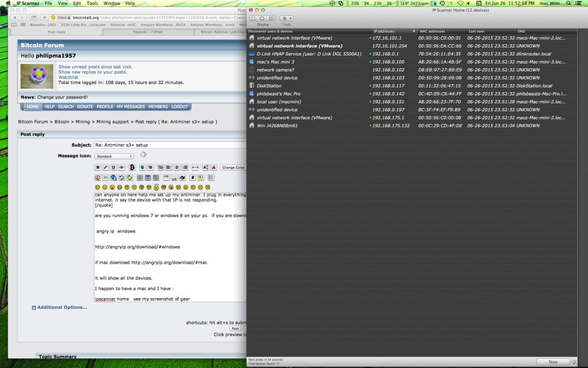Insert the Bitcoin symbol icon
The width and height of the screenshot is (588, 368).
click(x=132, y=167)
